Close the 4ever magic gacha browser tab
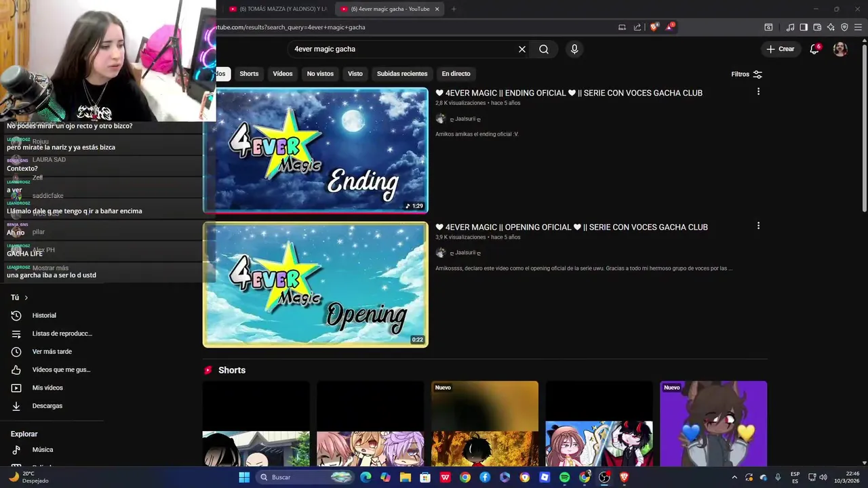 point(437,9)
